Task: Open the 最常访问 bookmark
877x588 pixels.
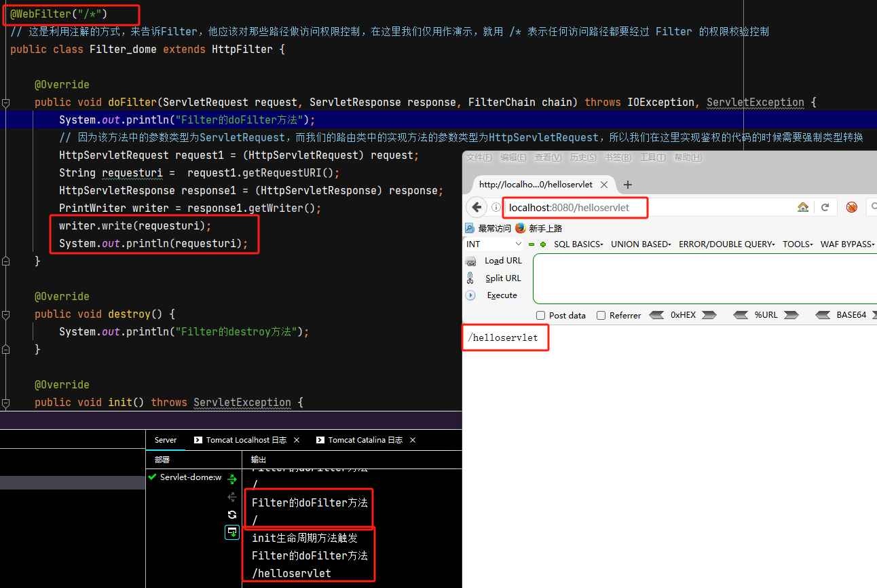Action: 488,228
